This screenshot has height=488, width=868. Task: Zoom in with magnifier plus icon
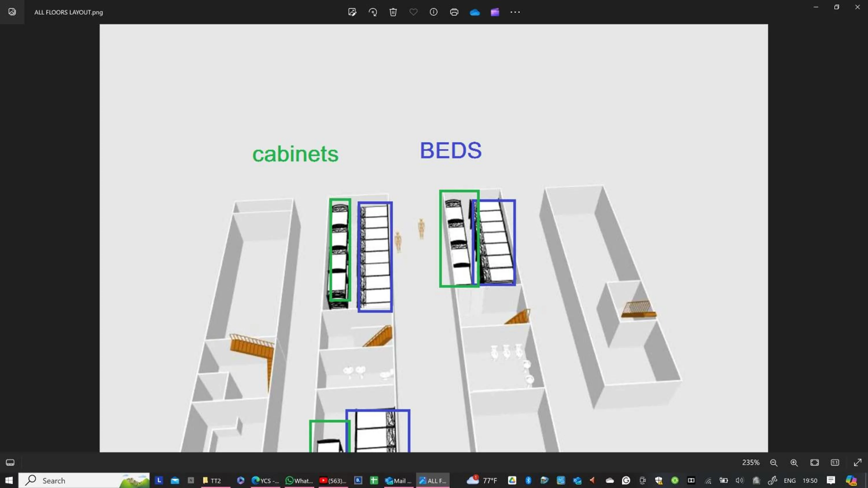pos(794,462)
